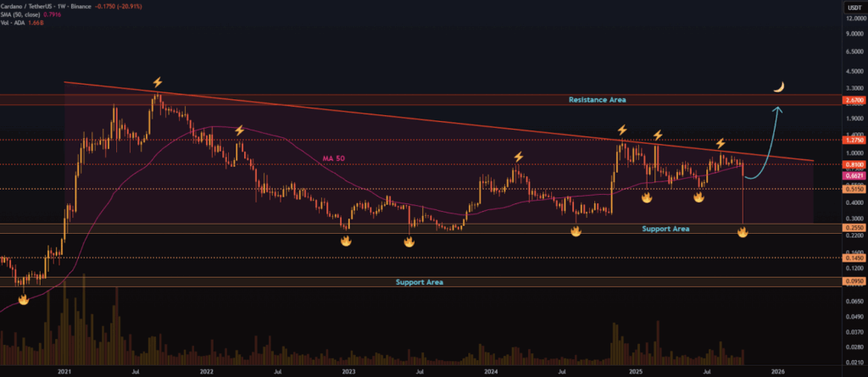Click the 2.6700 price label on axis
Image resolution: width=868 pixels, height=377 pixels.
click(x=853, y=101)
